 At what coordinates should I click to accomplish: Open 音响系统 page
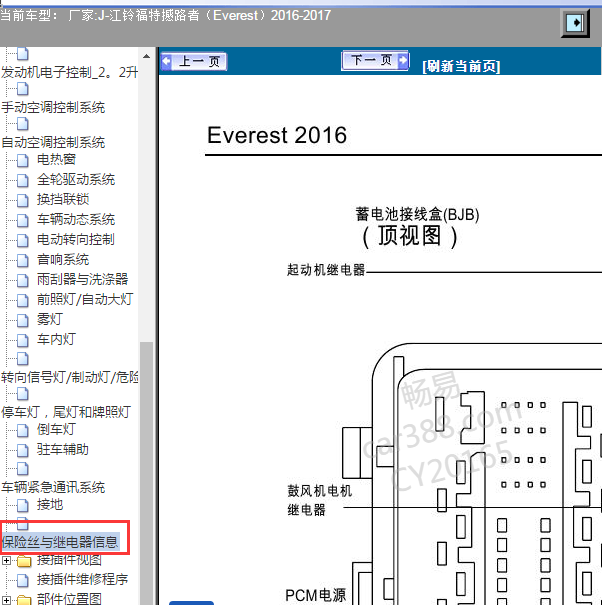[x=63, y=260]
